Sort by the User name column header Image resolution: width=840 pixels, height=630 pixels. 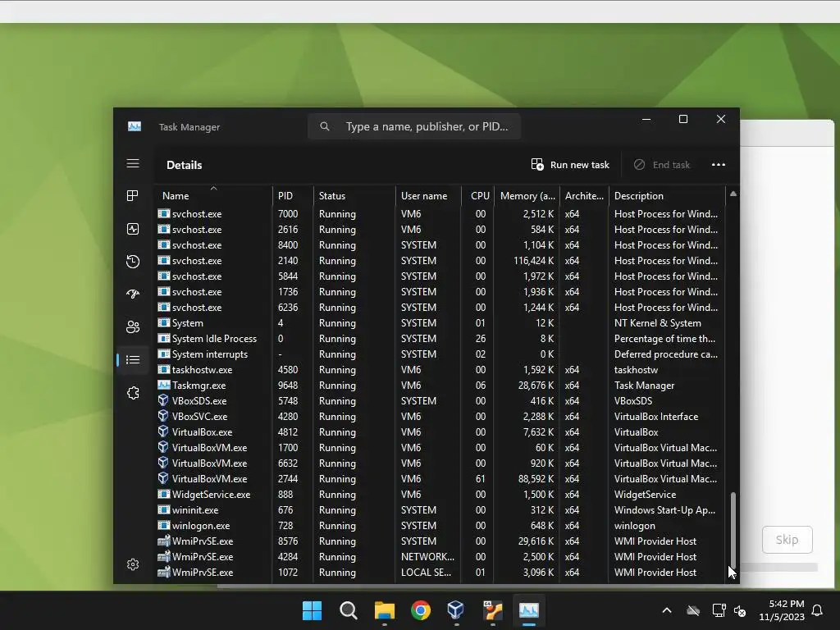[x=428, y=195]
